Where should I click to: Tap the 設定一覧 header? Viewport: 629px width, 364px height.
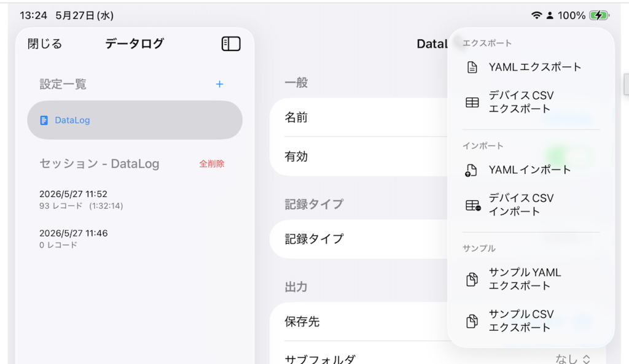coord(63,84)
